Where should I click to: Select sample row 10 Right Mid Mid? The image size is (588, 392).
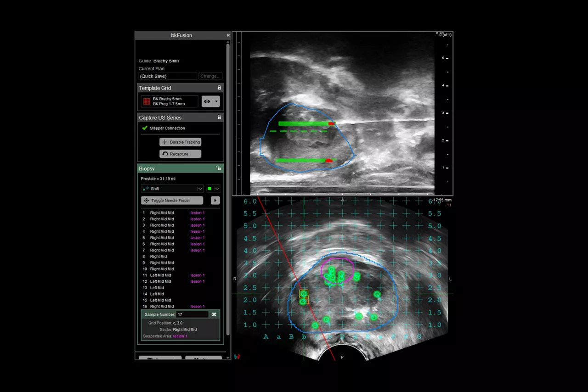coord(180,269)
